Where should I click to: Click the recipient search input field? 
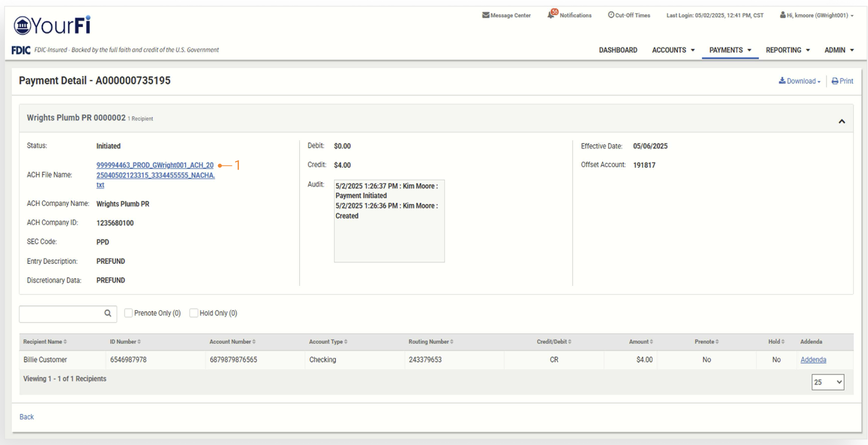(61, 314)
